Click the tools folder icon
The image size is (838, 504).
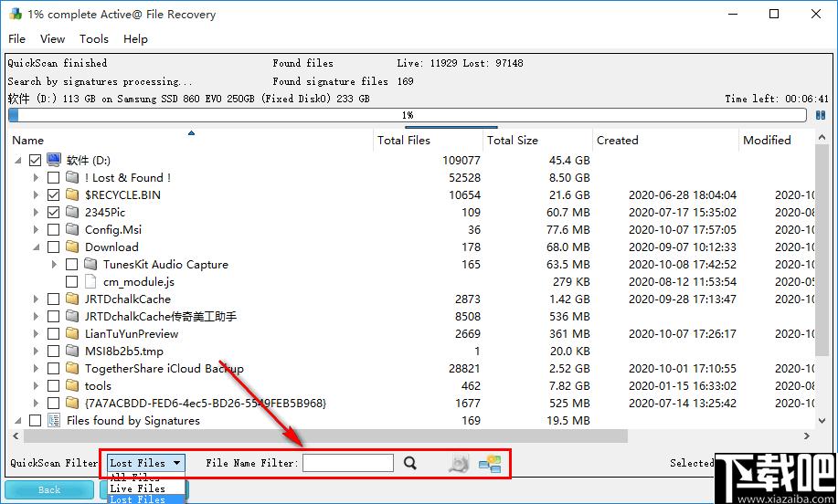(x=72, y=385)
